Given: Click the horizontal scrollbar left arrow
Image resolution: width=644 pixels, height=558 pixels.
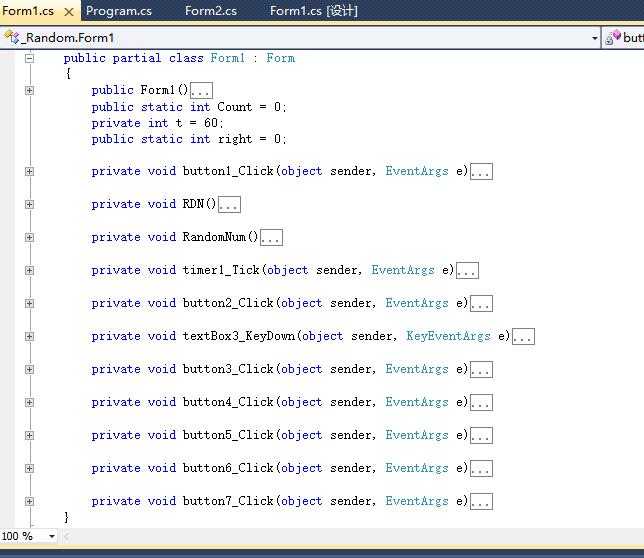Looking at the screenshot, I should coord(67,536).
